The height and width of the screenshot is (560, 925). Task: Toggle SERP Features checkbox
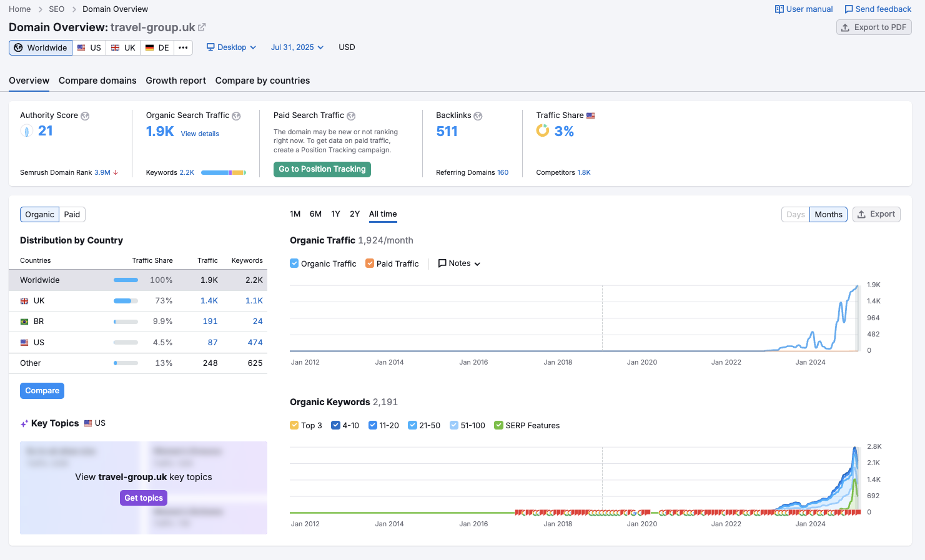[498, 425]
